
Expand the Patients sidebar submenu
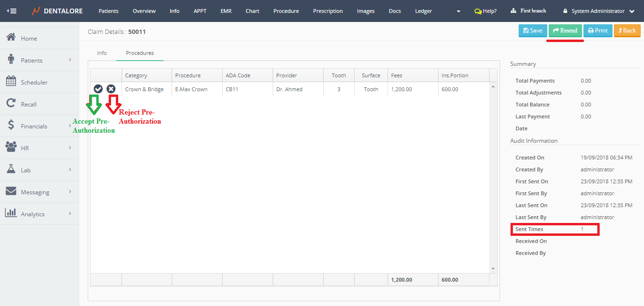pyautogui.click(x=70, y=60)
